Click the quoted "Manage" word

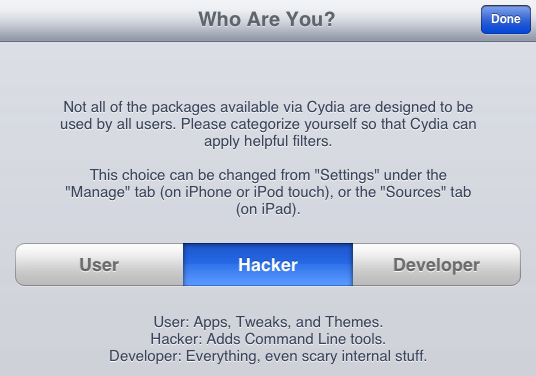click(x=98, y=192)
